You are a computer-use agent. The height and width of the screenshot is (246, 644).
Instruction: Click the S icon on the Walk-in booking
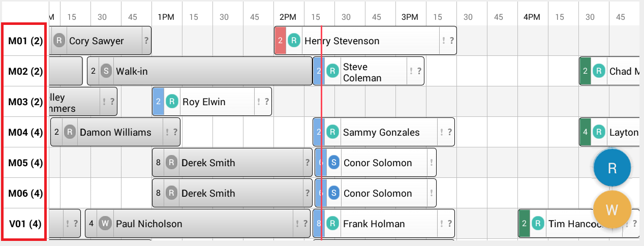click(x=106, y=71)
